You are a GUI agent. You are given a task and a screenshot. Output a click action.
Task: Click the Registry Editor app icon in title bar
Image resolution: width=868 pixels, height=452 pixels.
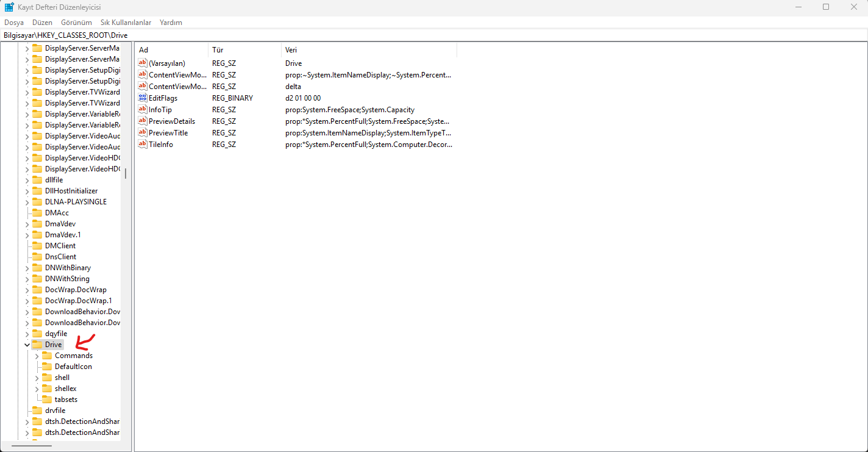pos(9,7)
